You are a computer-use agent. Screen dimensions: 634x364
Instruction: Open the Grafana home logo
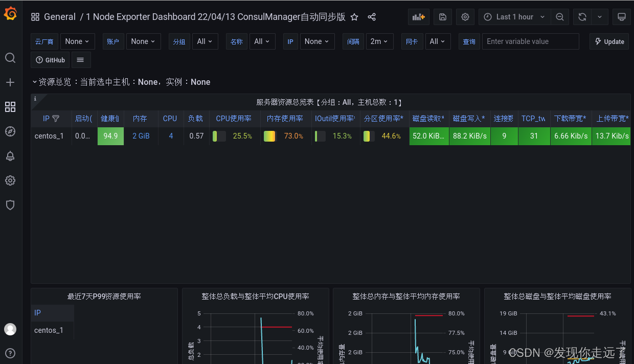pos(10,14)
